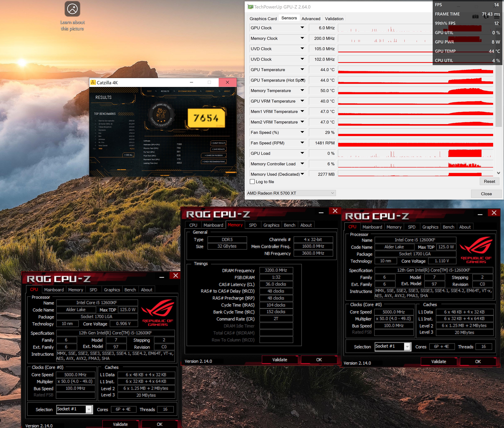Expand the Mem1 VRM Temperature dropdown
Image resolution: width=504 pixels, height=428 pixels.
(x=302, y=111)
